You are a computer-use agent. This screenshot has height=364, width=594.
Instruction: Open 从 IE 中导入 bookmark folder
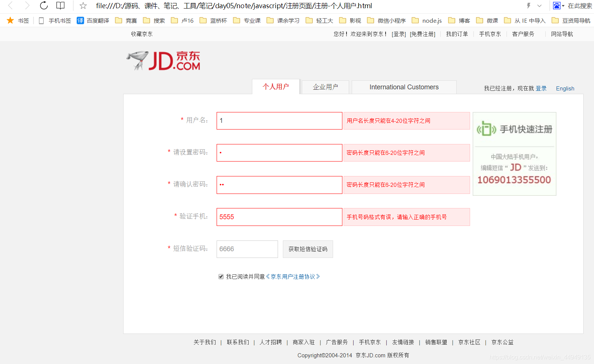(x=525, y=20)
